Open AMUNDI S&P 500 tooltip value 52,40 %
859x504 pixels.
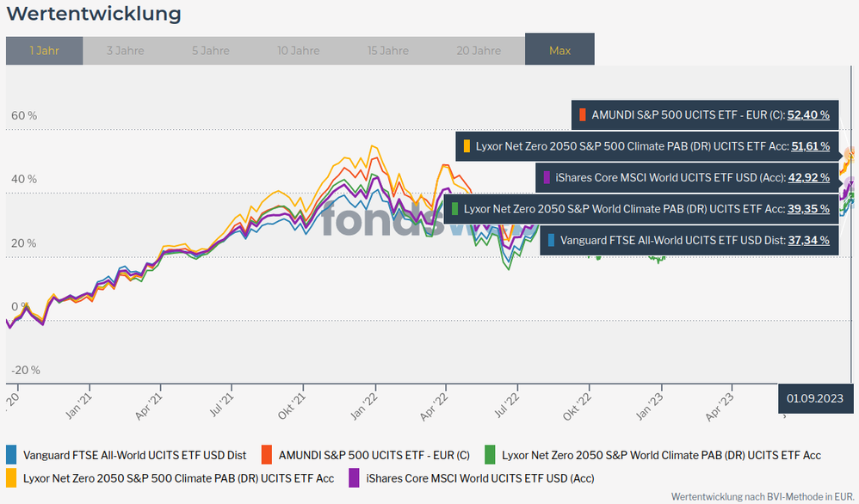coord(808,114)
